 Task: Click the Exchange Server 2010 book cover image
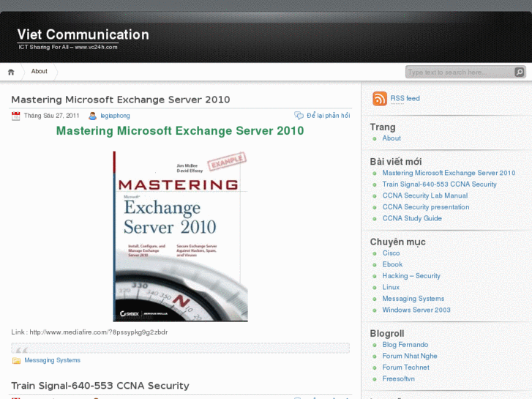(x=180, y=236)
